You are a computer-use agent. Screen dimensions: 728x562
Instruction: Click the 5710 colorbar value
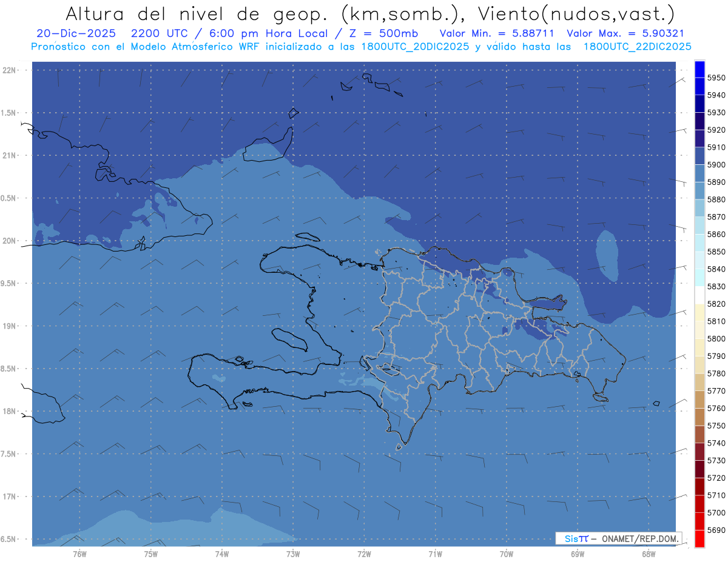click(716, 495)
